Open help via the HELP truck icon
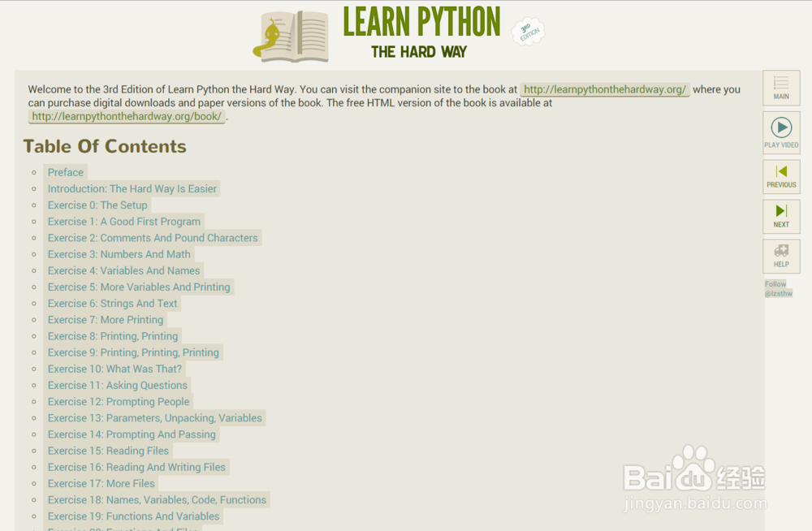 pos(780,256)
